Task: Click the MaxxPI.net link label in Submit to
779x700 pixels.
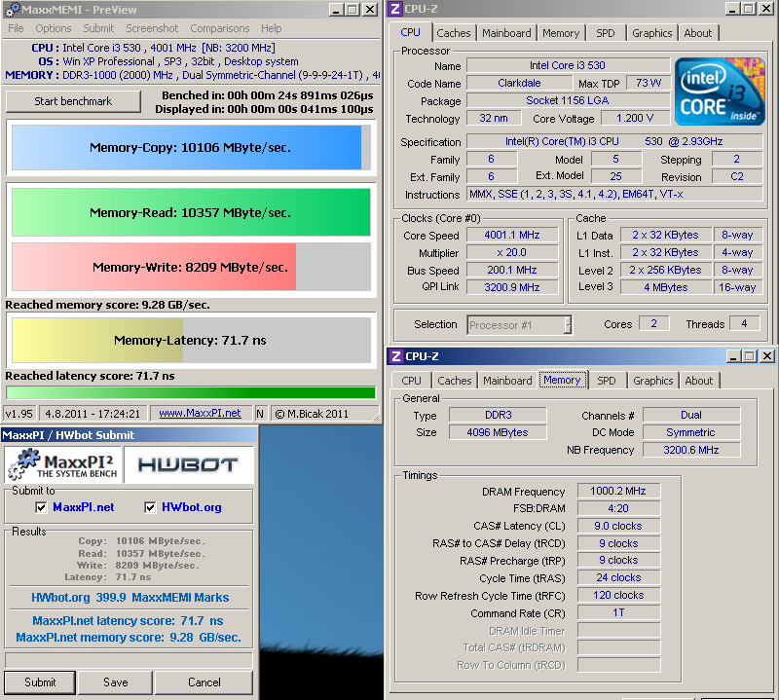Action: pyautogui.click(x=84, y=507)
